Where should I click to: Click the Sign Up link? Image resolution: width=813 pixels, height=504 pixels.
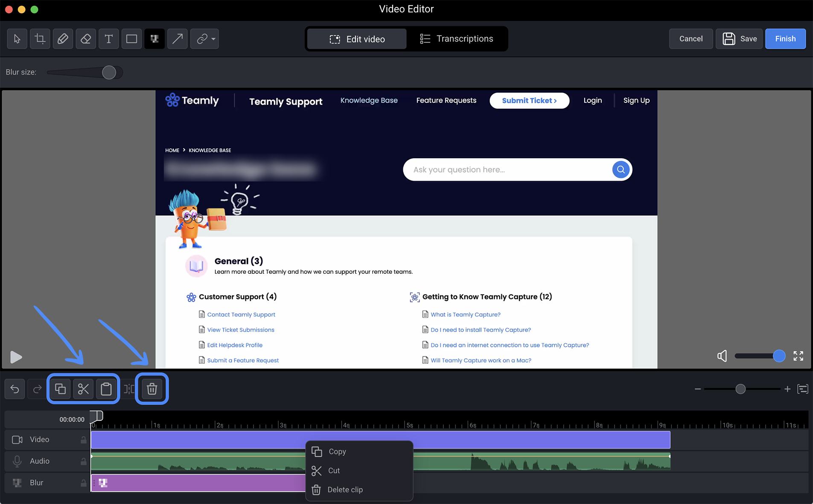636,101
